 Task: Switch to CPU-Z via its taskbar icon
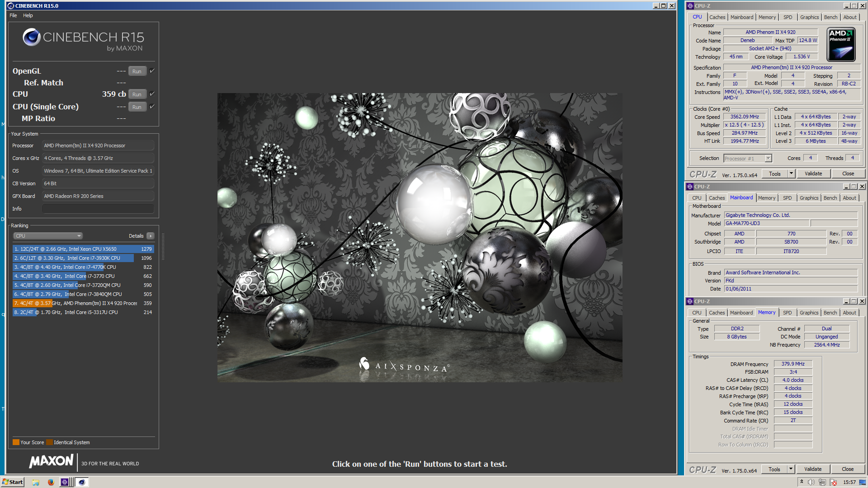tap(65, 482)
